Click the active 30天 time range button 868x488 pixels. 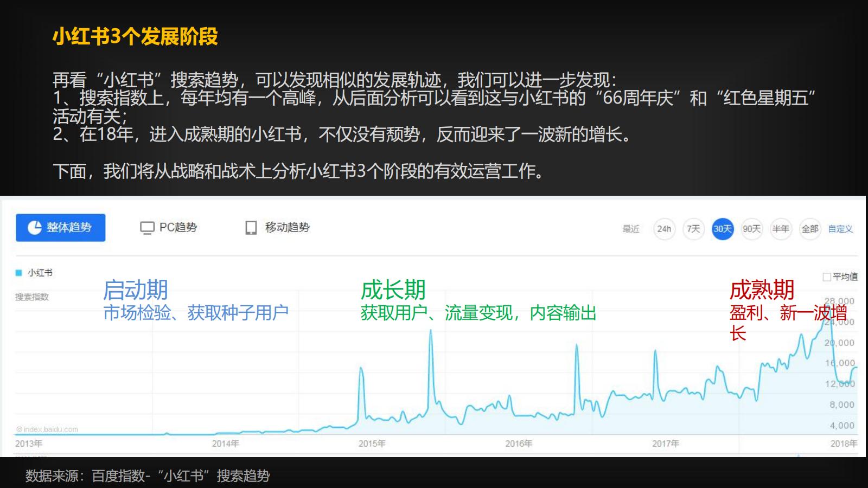click(x=724, y=229)
